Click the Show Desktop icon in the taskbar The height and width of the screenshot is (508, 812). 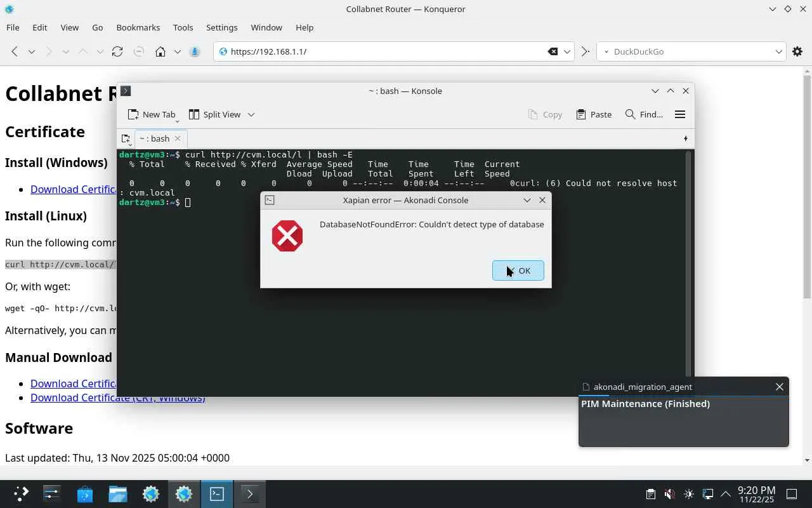pos(792,494)
